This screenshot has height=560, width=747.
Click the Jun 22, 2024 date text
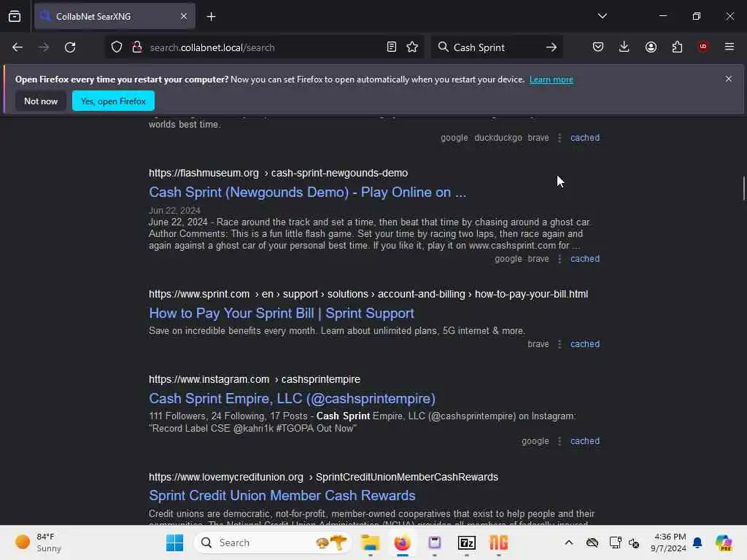click(174, 211)
